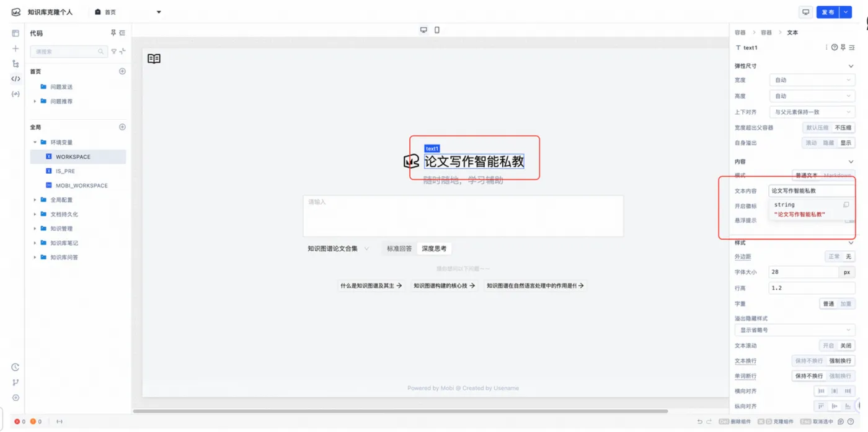Screen dimensions: 868x432
Task: Set 字重 to 加重
Action: tap(846, 304)
